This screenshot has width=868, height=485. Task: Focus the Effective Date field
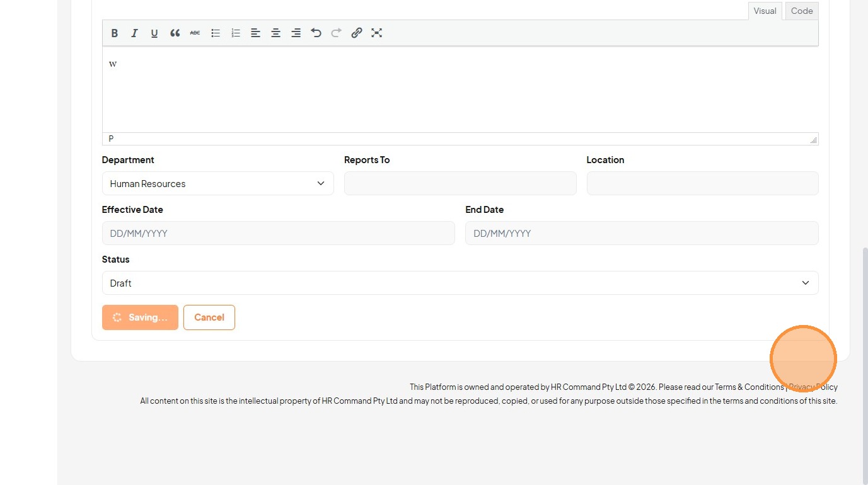(278, 233)
